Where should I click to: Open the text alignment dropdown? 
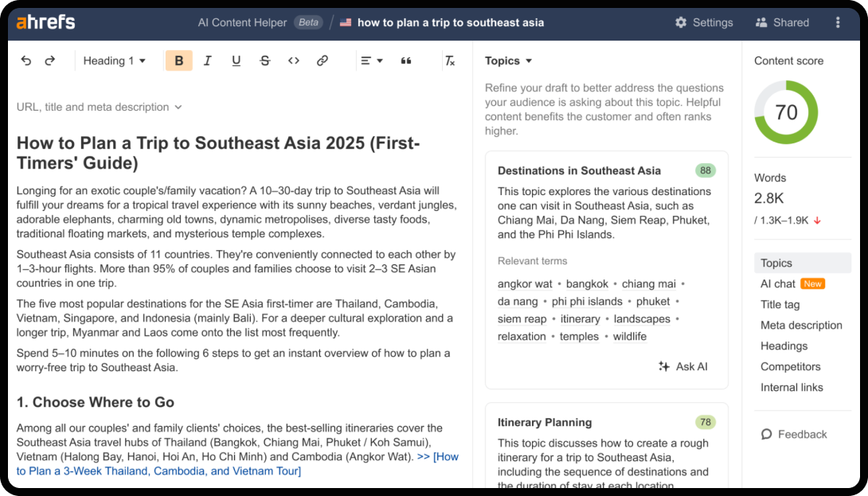371,61
